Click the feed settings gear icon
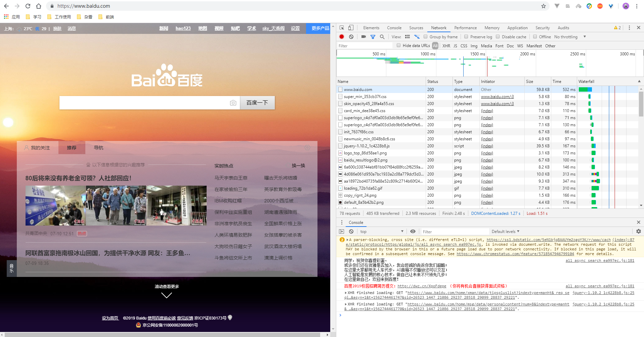This screenshot has width=644, height=337. point(307,148)
